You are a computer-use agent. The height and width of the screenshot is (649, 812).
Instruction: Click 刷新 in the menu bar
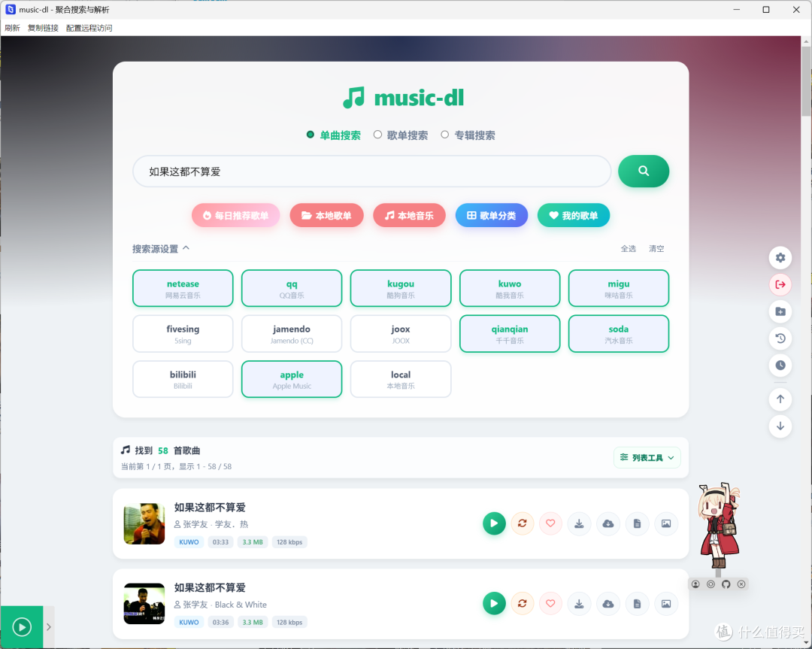[x=13, y=28]
